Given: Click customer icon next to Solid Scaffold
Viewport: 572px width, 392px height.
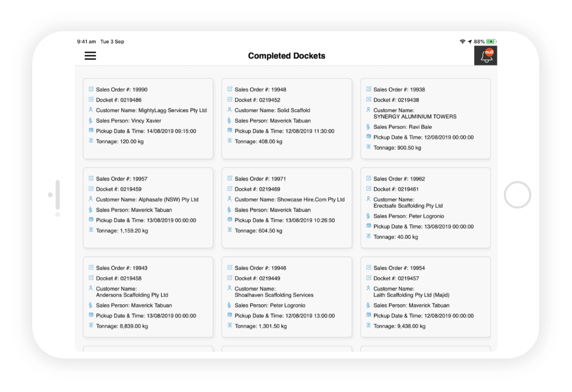Looking at the screenshot, I should (229, 110).
